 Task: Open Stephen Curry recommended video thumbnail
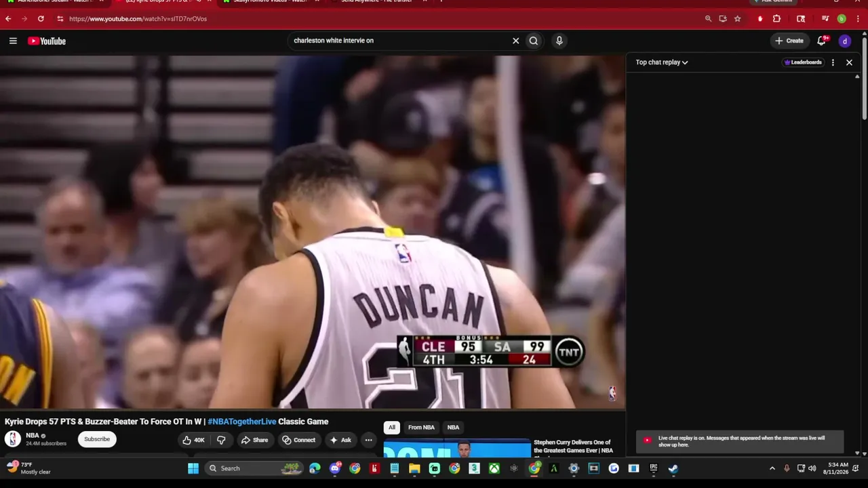pyautogui.click(x=457, y=449)
